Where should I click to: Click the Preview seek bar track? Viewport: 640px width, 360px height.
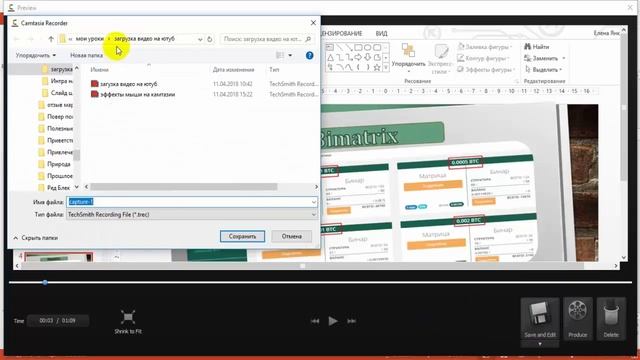click(x=320, y=282)
